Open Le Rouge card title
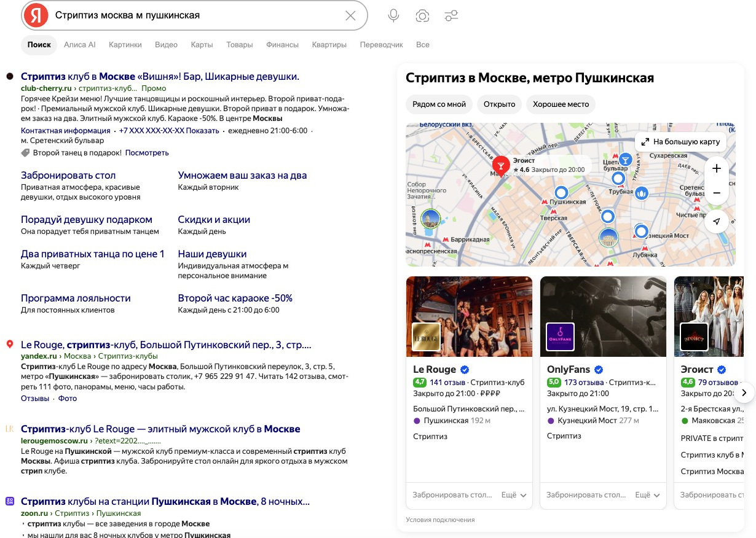This screenshot has width=756, height=538. pyautogui.click(x=435, y=370)
